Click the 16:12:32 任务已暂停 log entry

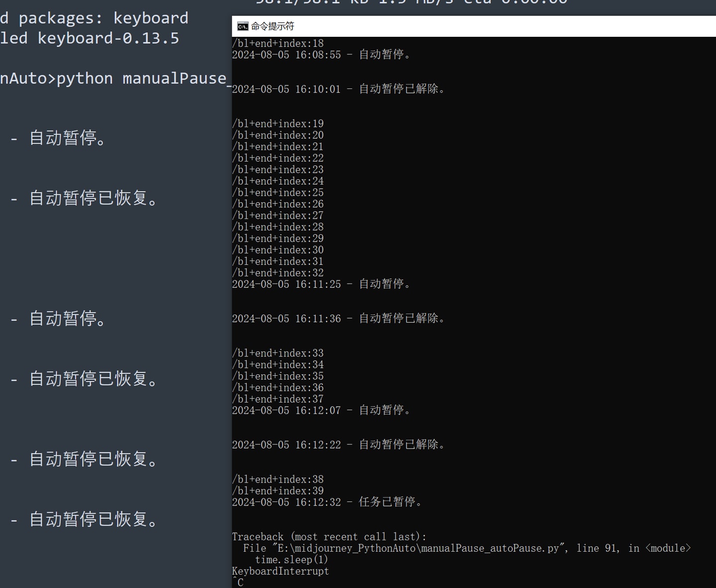coord(327,503)
